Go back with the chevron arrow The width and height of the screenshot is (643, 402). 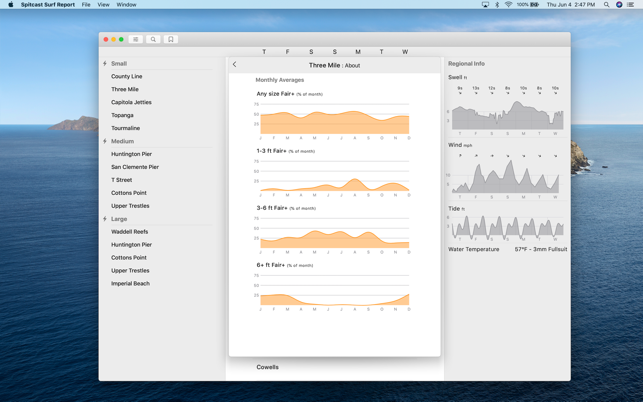(235, 64)
